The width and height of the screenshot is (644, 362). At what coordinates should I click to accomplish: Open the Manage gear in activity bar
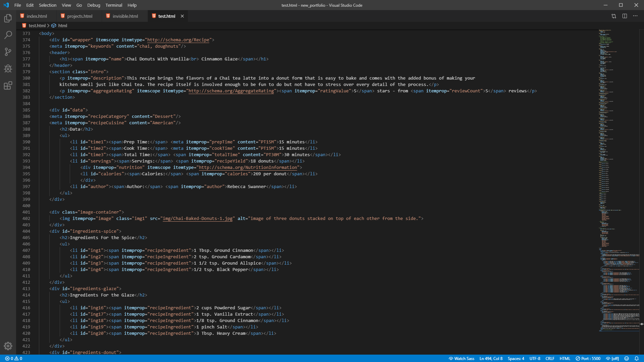[8, 346]
